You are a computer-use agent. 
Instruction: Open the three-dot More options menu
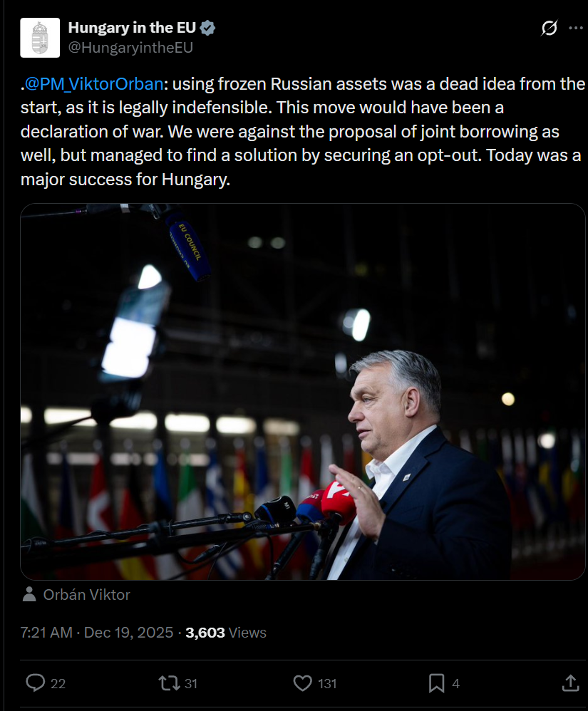[576, 28]
